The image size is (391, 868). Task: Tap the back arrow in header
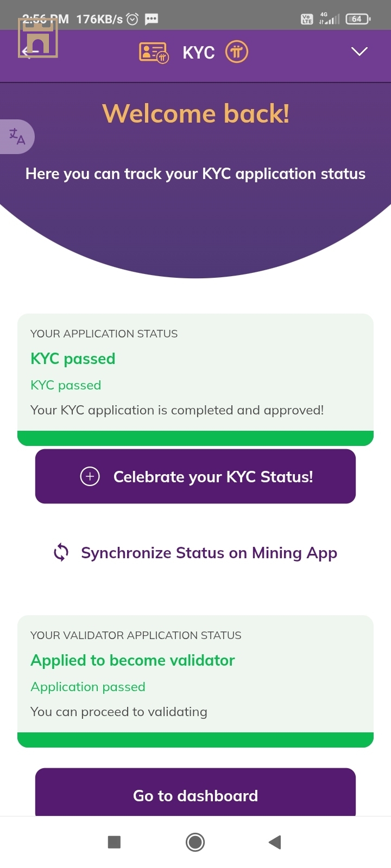coord(29,52)
